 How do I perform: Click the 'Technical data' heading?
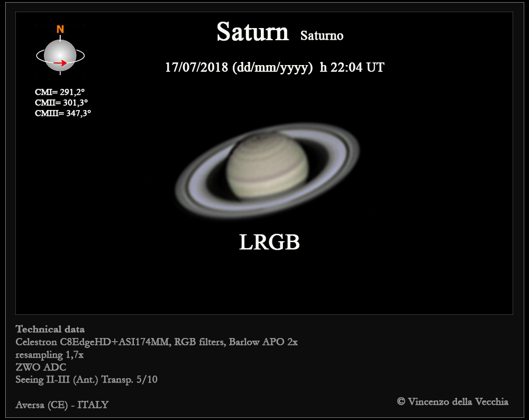coord(50,329)
